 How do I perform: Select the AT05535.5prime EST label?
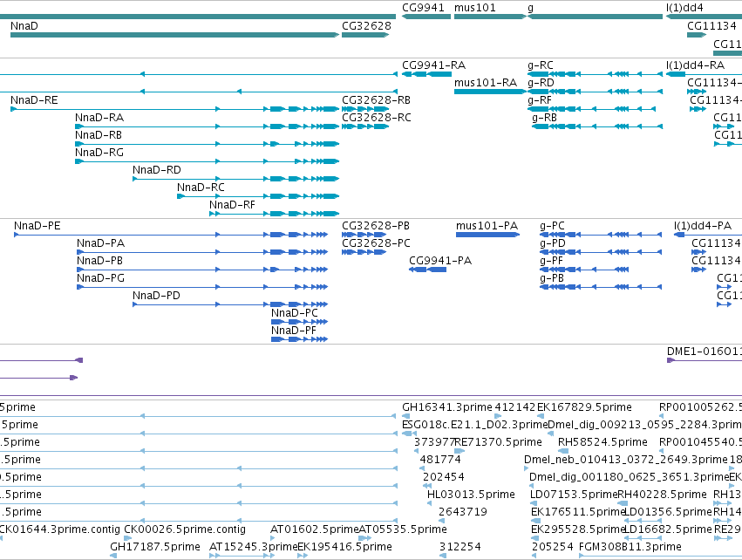coord(403,530)
